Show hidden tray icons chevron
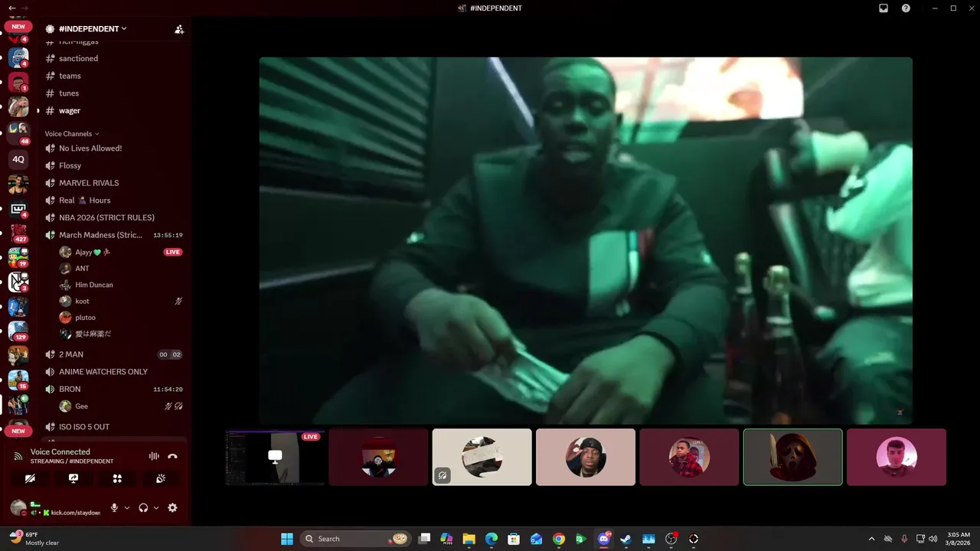 [x=871, y=539]
